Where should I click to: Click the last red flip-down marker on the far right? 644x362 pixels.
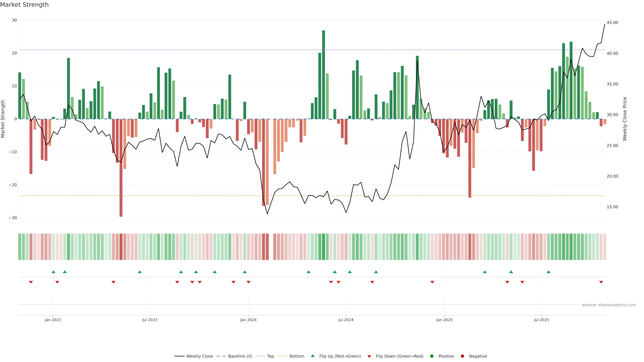tap(601, 282)
